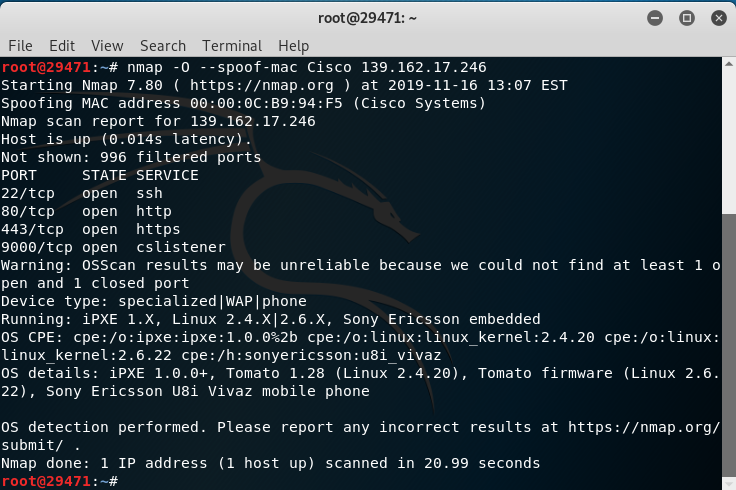Click the root@29471 window title bar

pyautogui.click(x=367, y=17)
